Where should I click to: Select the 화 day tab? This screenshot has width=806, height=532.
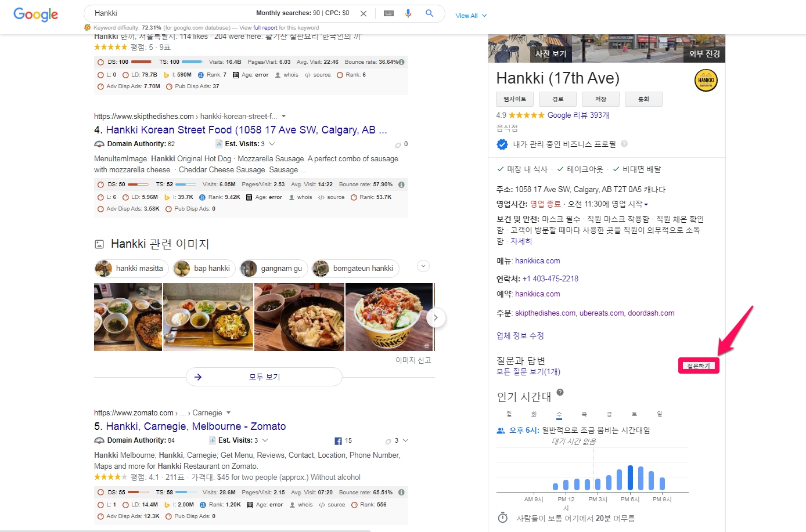(x=534, y=414)
